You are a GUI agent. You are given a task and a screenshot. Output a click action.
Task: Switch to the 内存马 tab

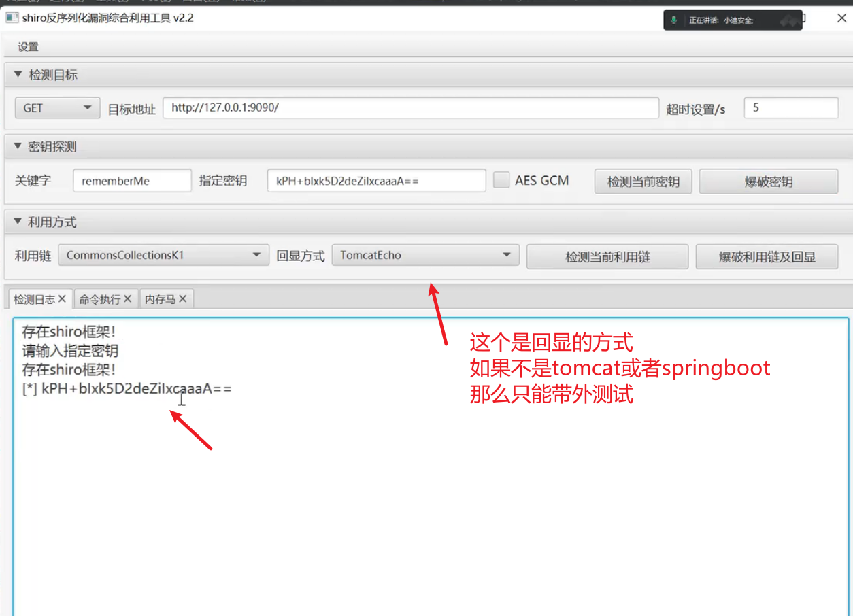tap(160, 299)
